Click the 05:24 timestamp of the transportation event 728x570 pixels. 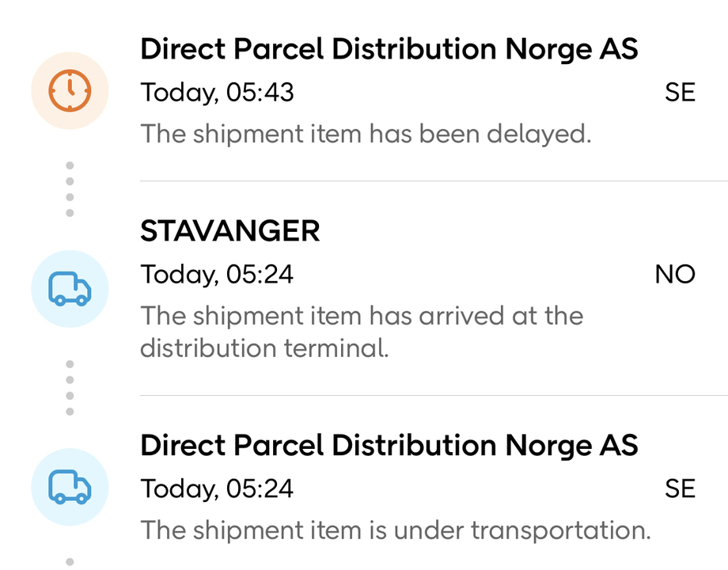click(x=217, y=488)
